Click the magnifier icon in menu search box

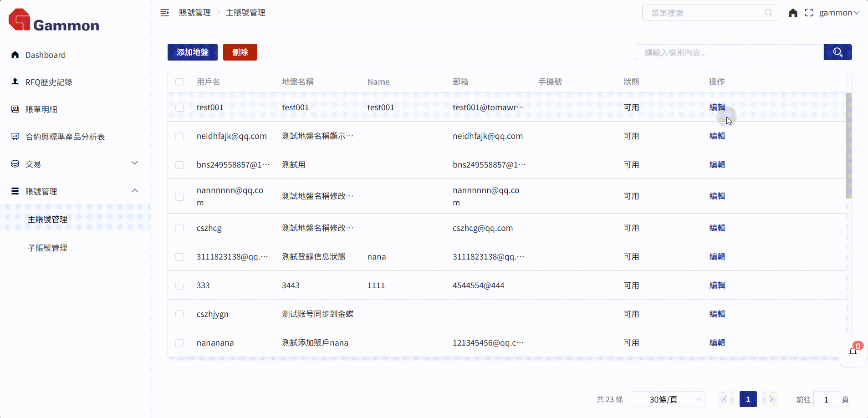click(768, 13)
